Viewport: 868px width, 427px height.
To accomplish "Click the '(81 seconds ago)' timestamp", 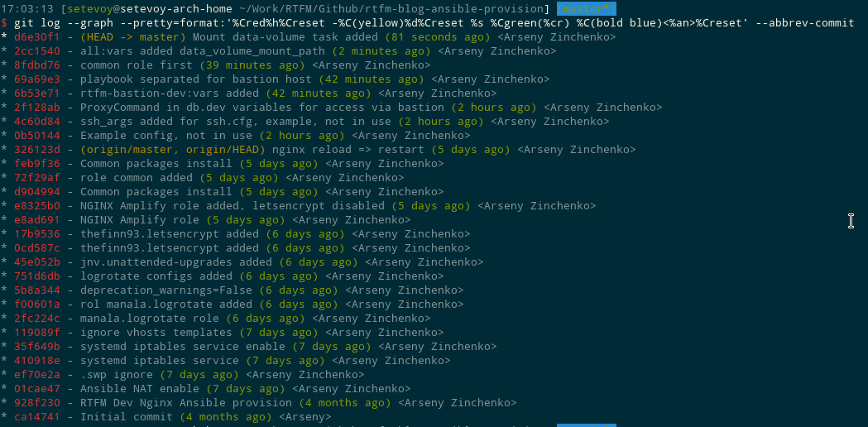I will pyautogui.click(x=438, y=37).
